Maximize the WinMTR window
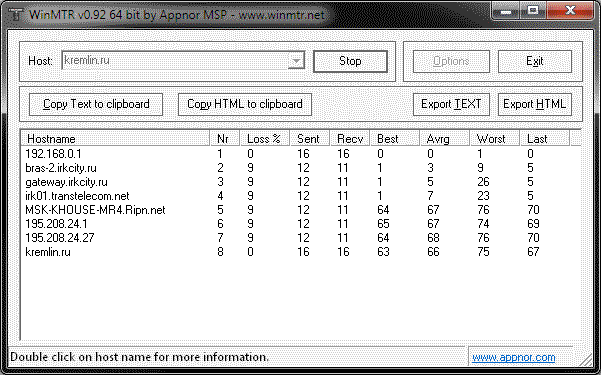The height and width of the screenshot is (375, 601). [x=533, y=11]
